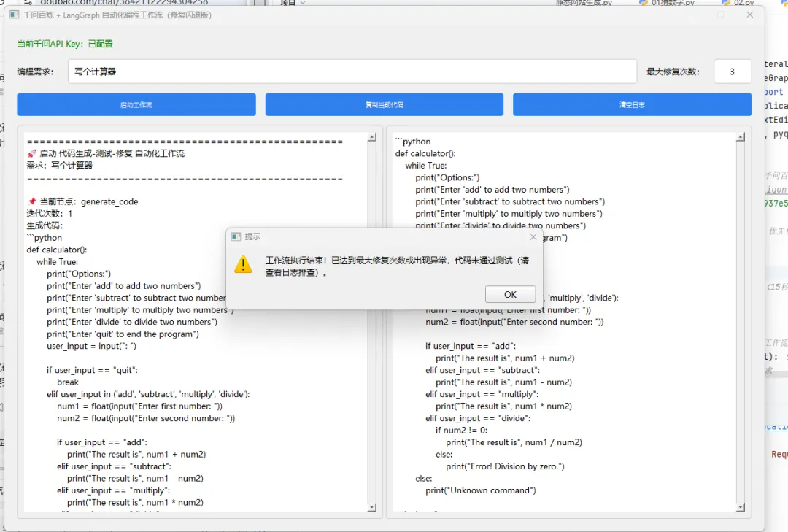Click print("Options:") in the right code pane
788x532 pixels.
tap(447, 177)
